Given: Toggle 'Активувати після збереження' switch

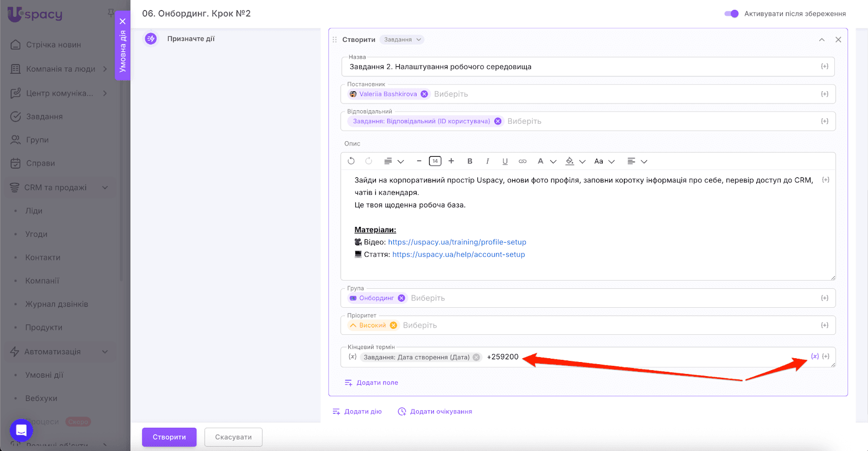Looking at the screenshot, I should [731, 14].
